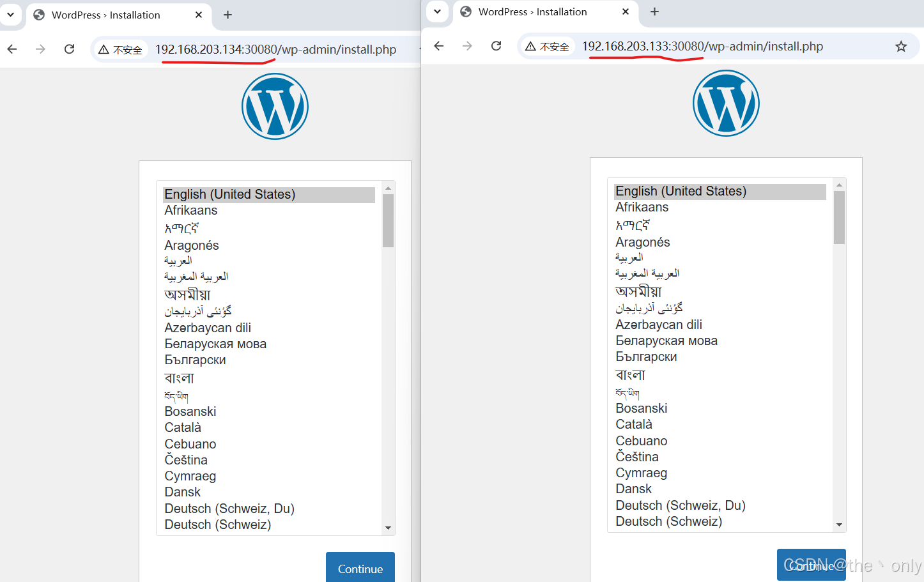This screenshot has height=582, width=924.
Task: Click Continue button in left window
Action: [x=360, y=567]
